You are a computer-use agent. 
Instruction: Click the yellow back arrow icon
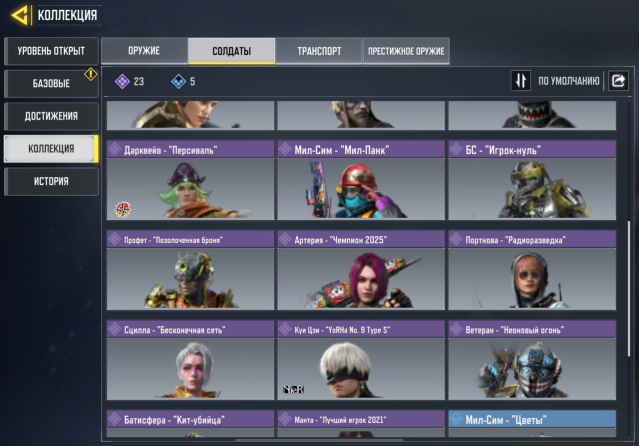[20, 15]
